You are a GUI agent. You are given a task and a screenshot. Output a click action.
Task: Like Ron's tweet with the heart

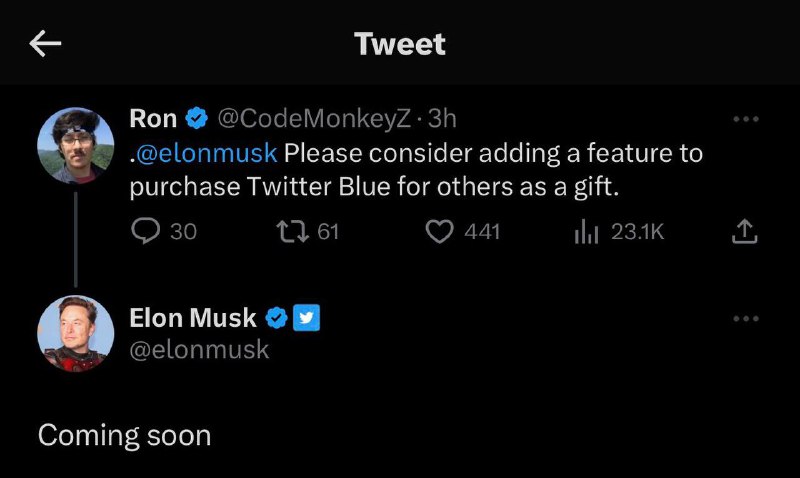click(x=440, y=231)
